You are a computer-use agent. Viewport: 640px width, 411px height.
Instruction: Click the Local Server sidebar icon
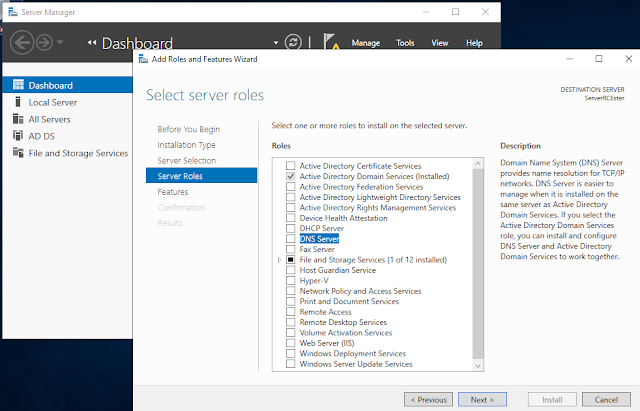pos(18,102)
